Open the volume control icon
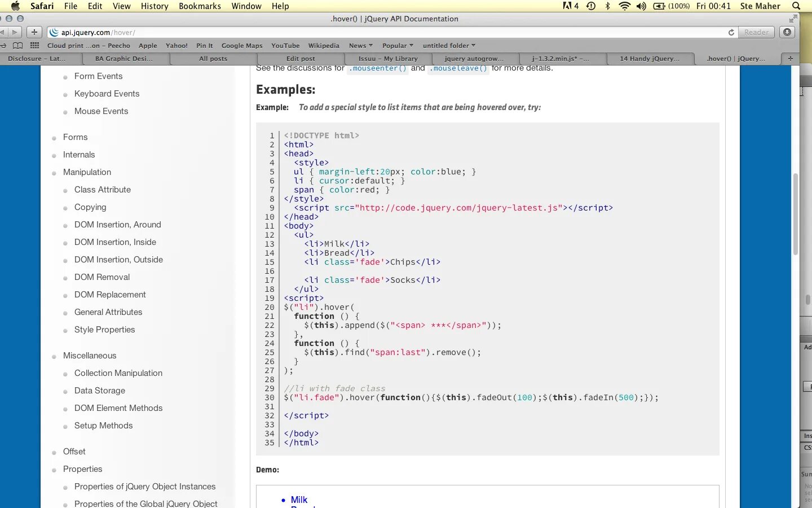 pyautogui.click(x=641, y=6)
